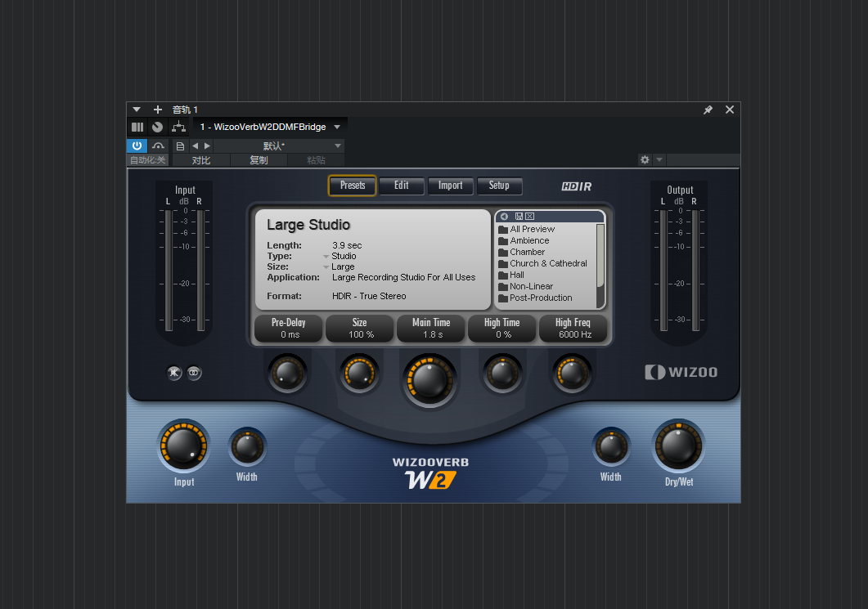This screenshot has width=868, height=609.
Task: Toggle the blue plugin power switch
Action: (x=137, y=146)
